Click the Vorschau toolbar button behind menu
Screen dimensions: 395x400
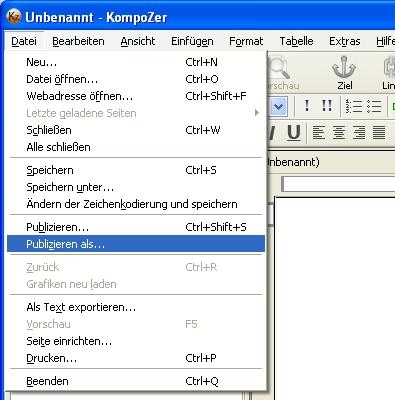(x=283, y=72)
